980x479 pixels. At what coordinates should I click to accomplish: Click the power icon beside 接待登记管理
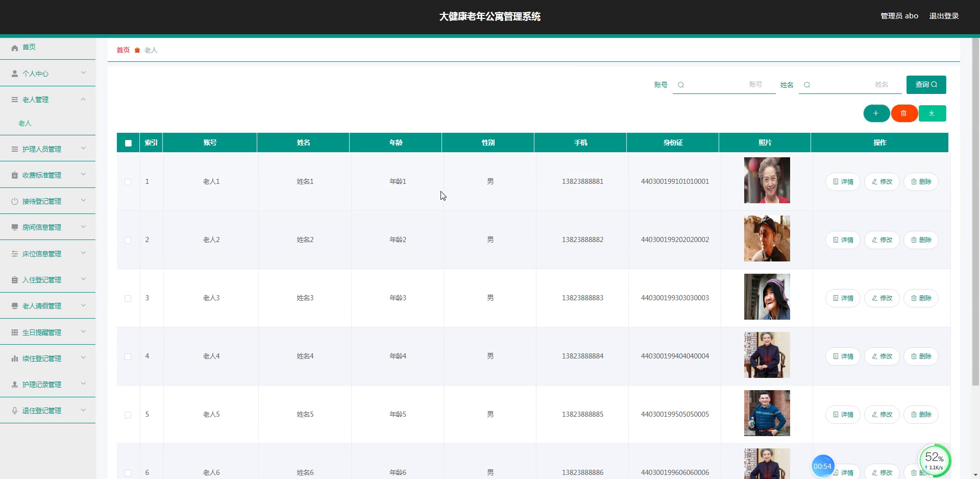(15, 201)
